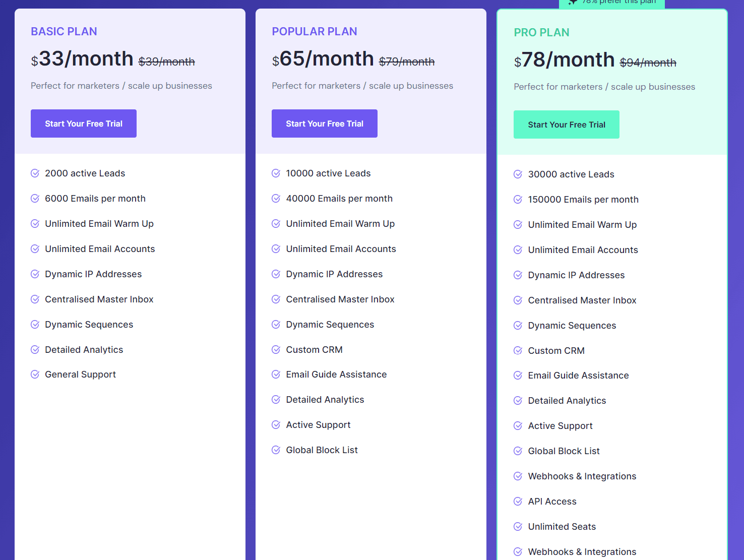Click Detailed Analytics in the Basic Plan
Screen dimensions: 744x560
tap(84, 349)
